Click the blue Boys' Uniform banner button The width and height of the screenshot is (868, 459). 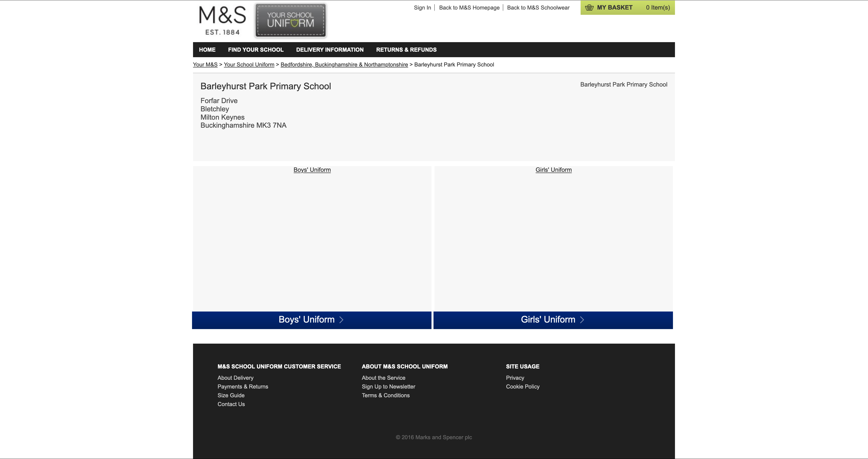pos(312,320)
